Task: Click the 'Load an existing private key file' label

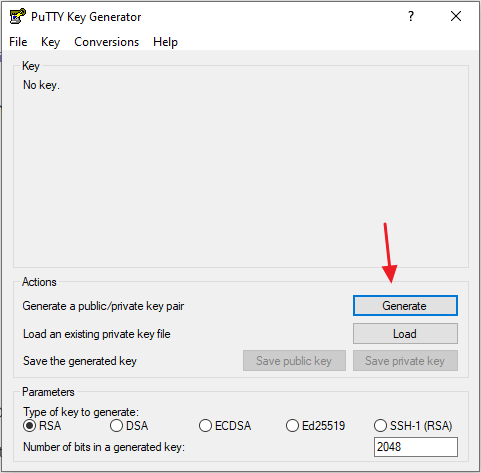Action: (x=97, y=334)
